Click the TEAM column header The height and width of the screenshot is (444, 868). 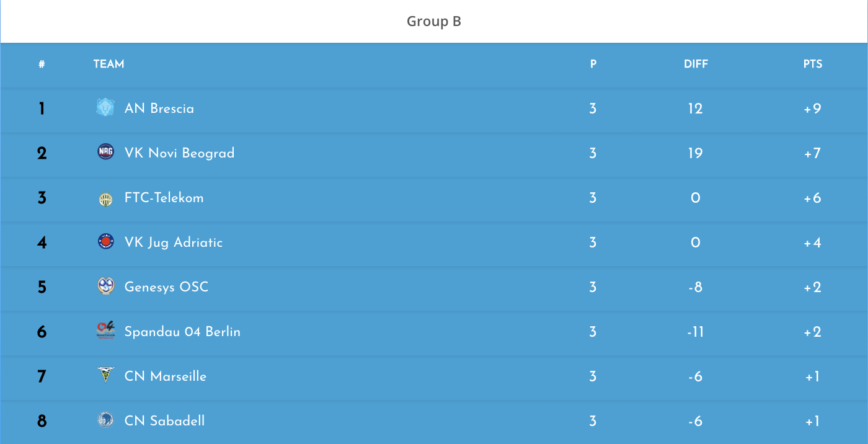[108, 64]
